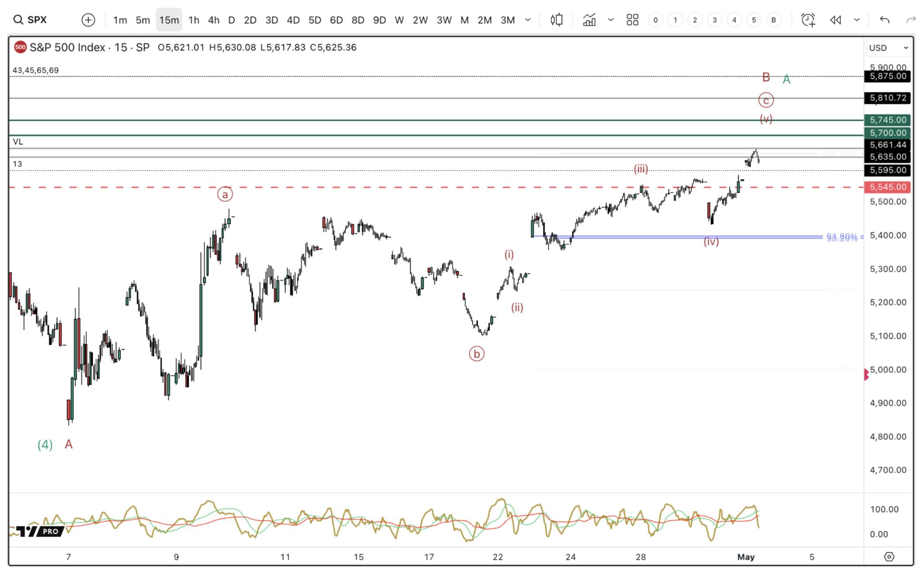Switch to the Weekly (W) timeframe
The width and height of the screenshot is (924, 573).
tap(399, 20)
